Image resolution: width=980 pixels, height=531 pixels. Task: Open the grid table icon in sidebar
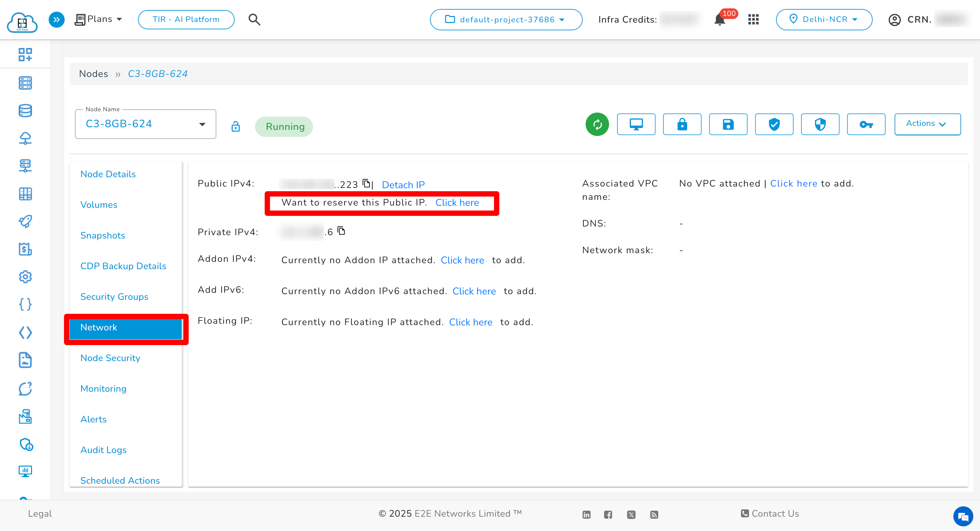tap(25, 194)
